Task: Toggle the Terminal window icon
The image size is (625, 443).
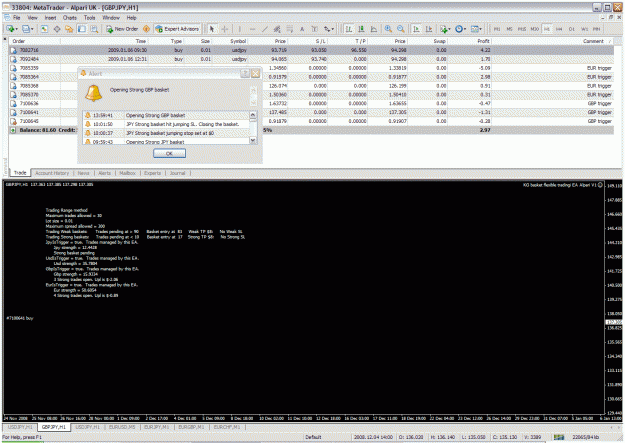Action: (x=82, y=29)
